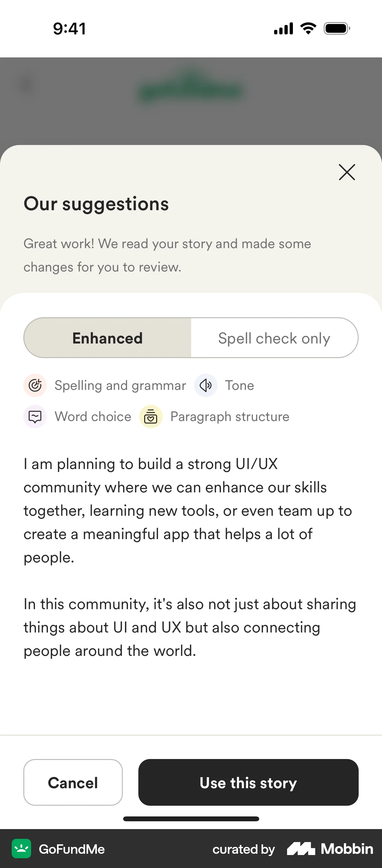Tap the Paragraph structure icon
Viewport: 382px width, 868px height.
[151, 416]
